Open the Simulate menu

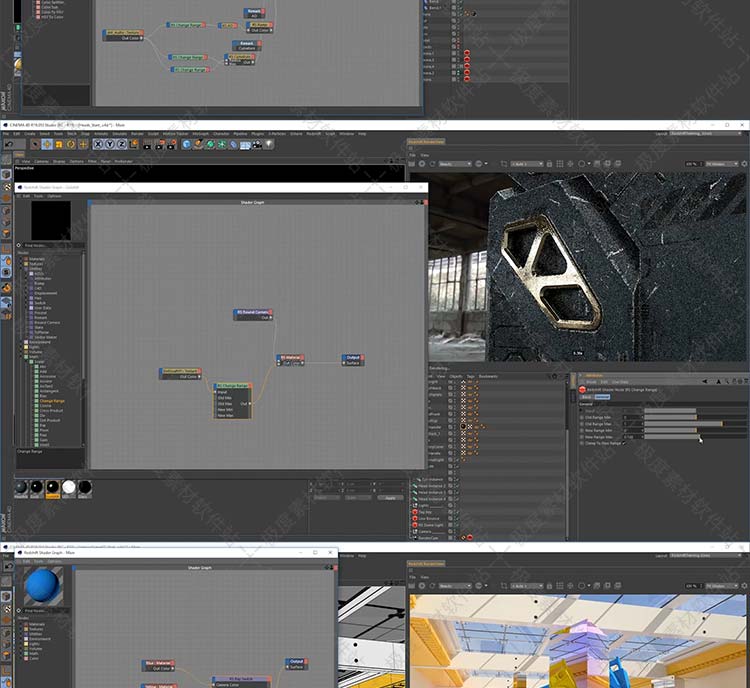click(120, 133)
